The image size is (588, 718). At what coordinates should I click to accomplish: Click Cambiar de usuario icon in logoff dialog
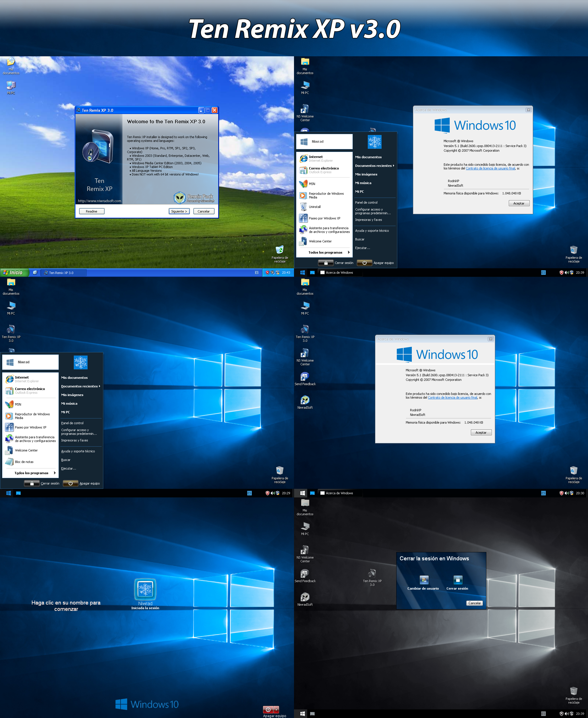[x=424, y=580]
